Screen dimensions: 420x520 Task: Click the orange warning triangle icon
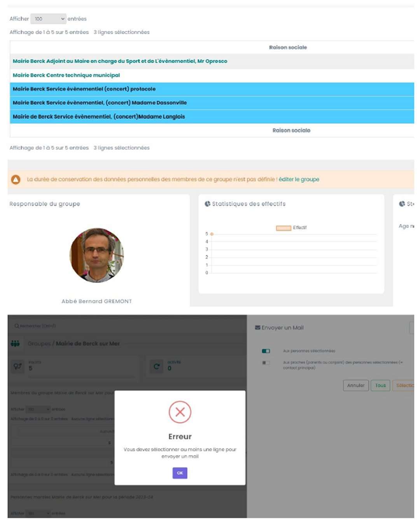(x=16, y=179)
